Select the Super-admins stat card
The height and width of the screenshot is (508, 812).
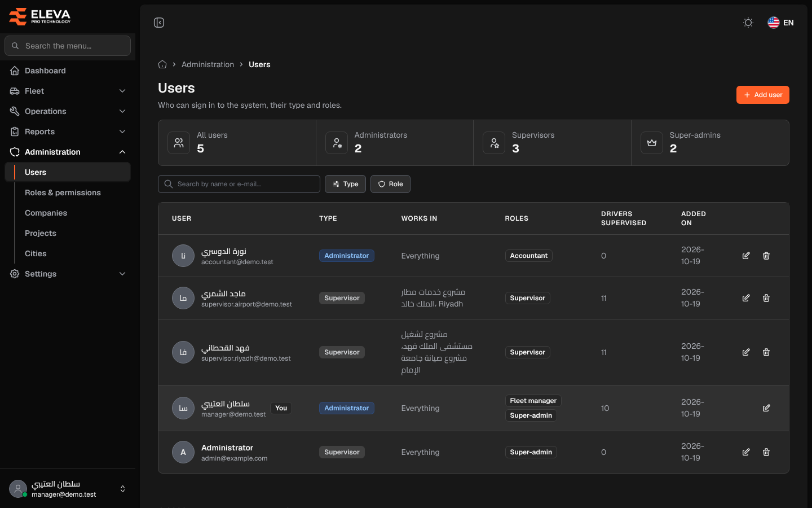pos(710,143)
